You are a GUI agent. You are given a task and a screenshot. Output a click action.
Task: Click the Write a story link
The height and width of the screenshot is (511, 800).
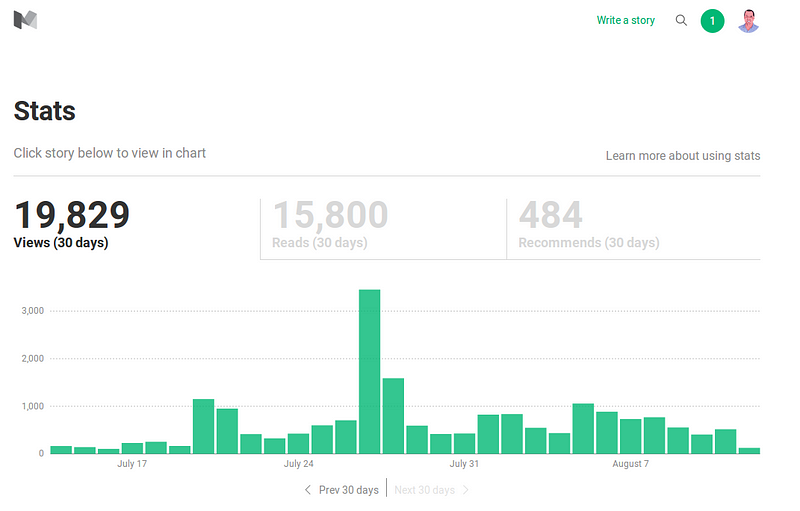[626, 20]
